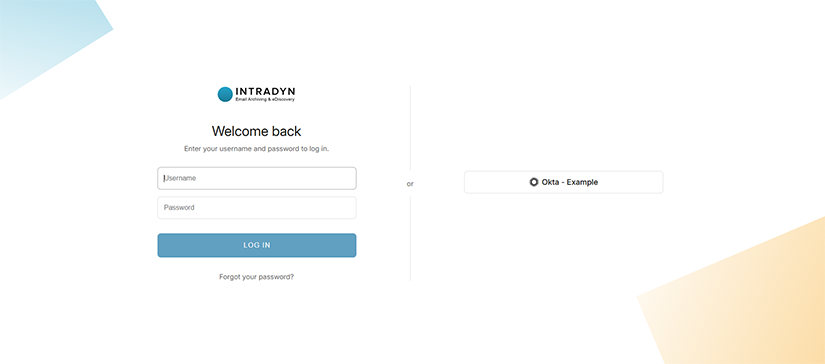This screenshot has height=364, width=825.
Task: Focus the Password input field
Action: click(257, 208)
